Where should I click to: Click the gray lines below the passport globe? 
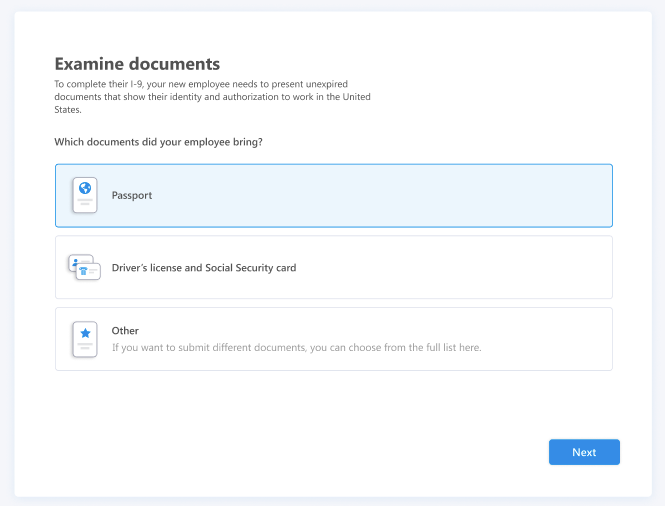(85, 202)
